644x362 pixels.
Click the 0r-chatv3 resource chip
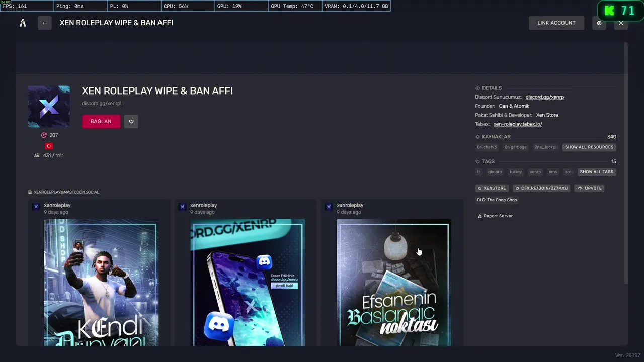tap(487, 147)
